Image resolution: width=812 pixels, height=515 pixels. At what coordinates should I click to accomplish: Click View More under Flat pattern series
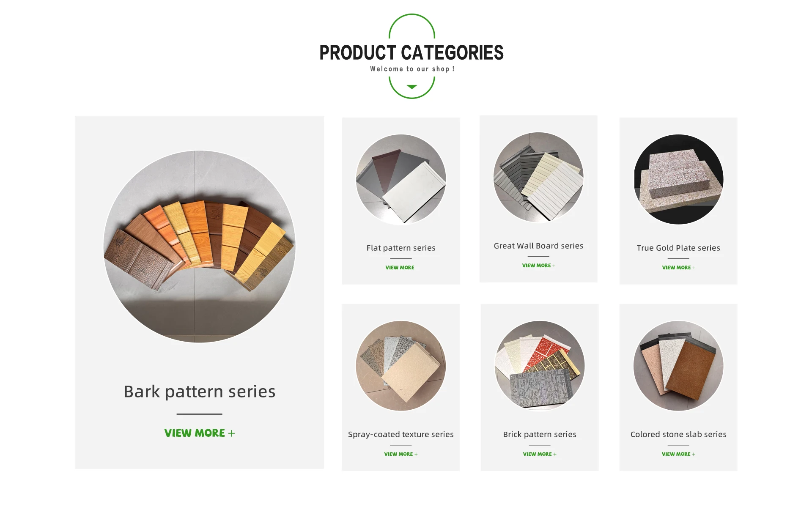pos(400,268)
